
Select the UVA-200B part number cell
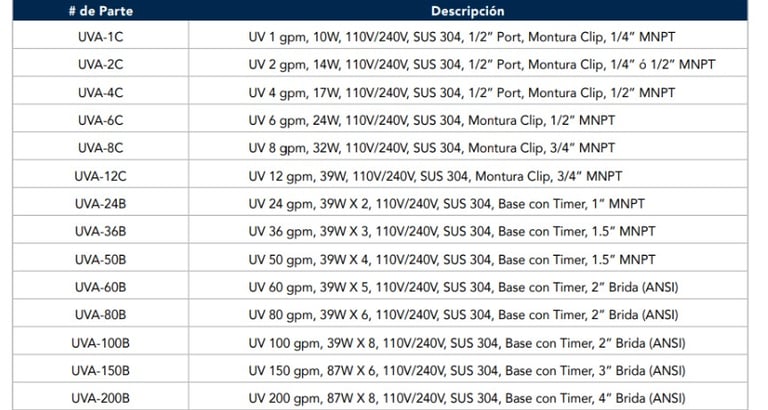tap(100, 398)
